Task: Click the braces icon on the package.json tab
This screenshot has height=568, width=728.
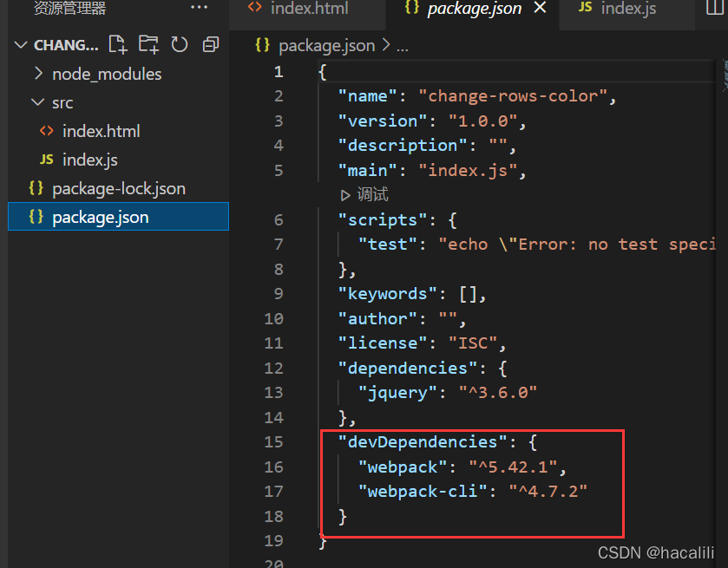Action: click(411, 8)
